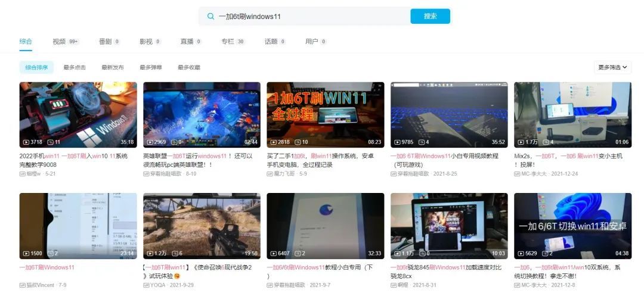Switch to the 视频 99+ tab
Viewport: 644px width, 296px height.
tap(66, 42)
